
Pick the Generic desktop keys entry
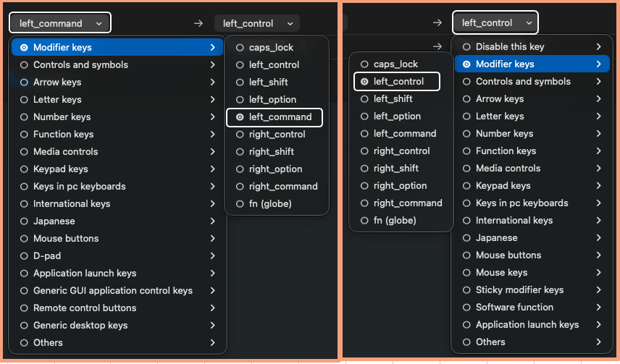(80, 325)
